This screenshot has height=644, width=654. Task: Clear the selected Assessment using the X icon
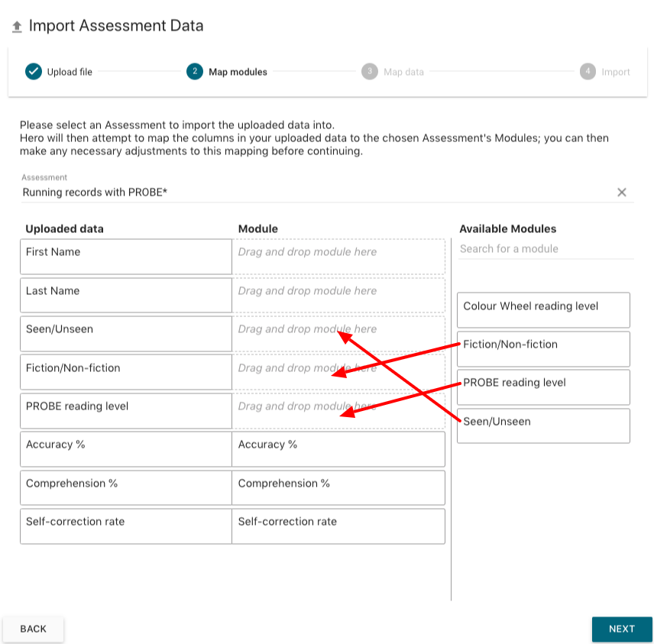[x=621, y=192]
